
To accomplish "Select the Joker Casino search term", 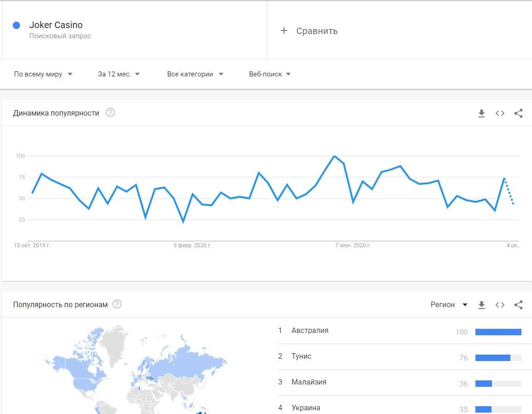I will (56, 25).
